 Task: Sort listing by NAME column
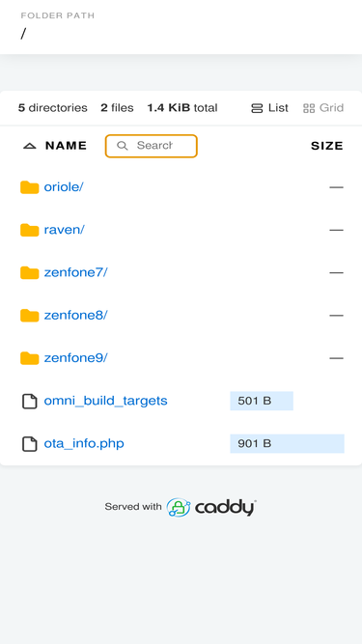click(x=66, y=146)
